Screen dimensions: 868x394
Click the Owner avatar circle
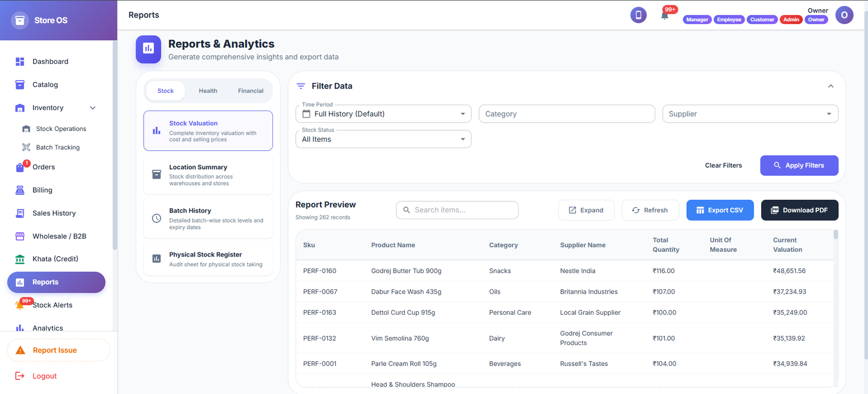click(844, 15)
